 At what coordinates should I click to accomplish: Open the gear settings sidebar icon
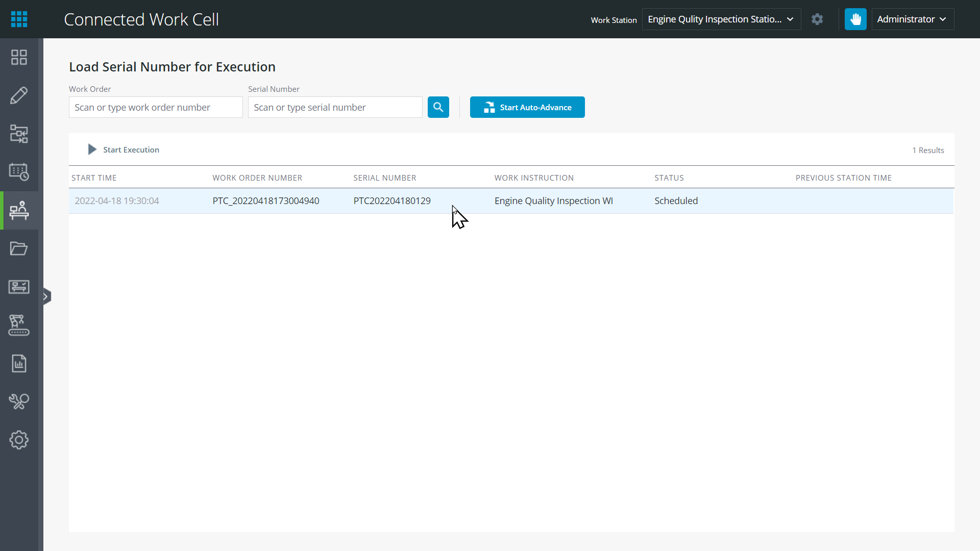pos(19,440)
